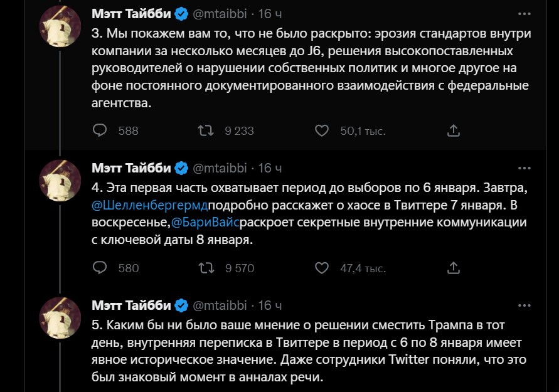This screenshot has width=559, height=392.
Task: Retweet the tweet with 9 570 retweets
Action: tap(205, 268)
